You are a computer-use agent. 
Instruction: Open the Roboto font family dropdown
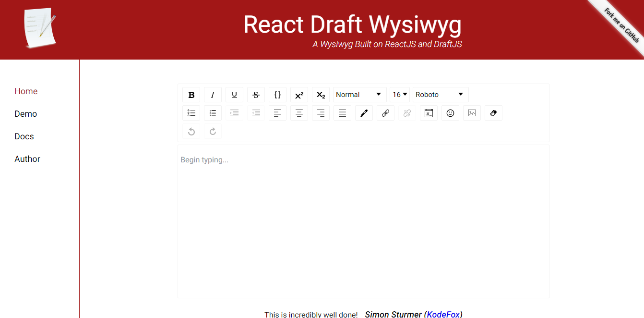(x=441, y=95)
